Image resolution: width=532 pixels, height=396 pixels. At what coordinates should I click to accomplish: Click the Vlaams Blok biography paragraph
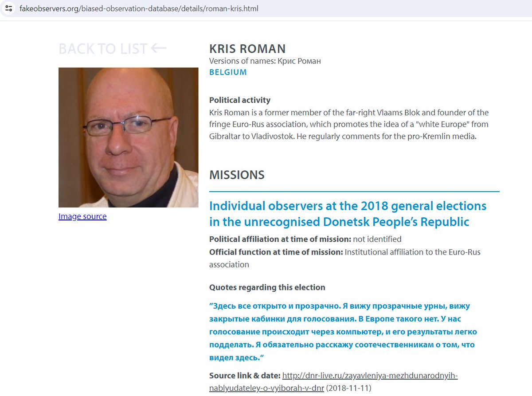coord(349,125)
